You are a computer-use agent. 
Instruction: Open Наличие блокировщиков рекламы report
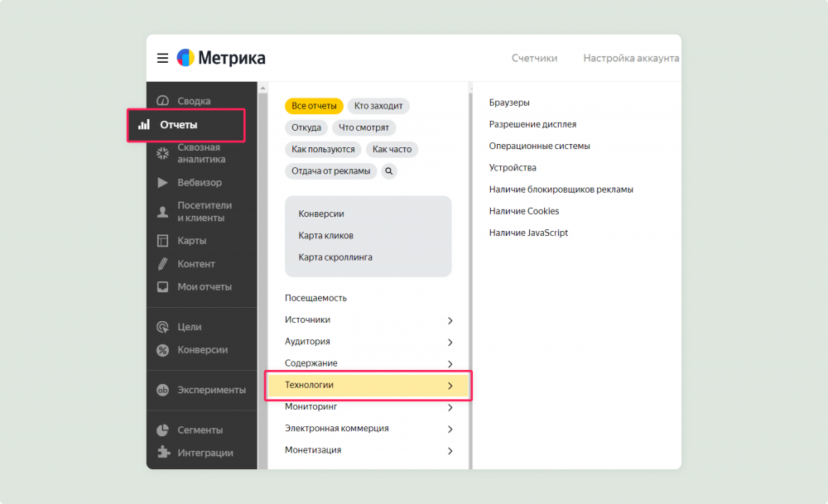pyautogui.click(x=561, y=189)
